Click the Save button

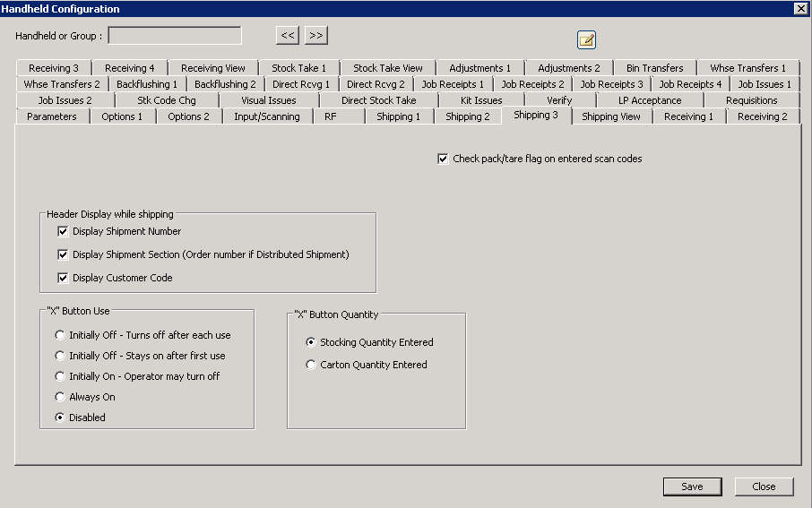692,486
